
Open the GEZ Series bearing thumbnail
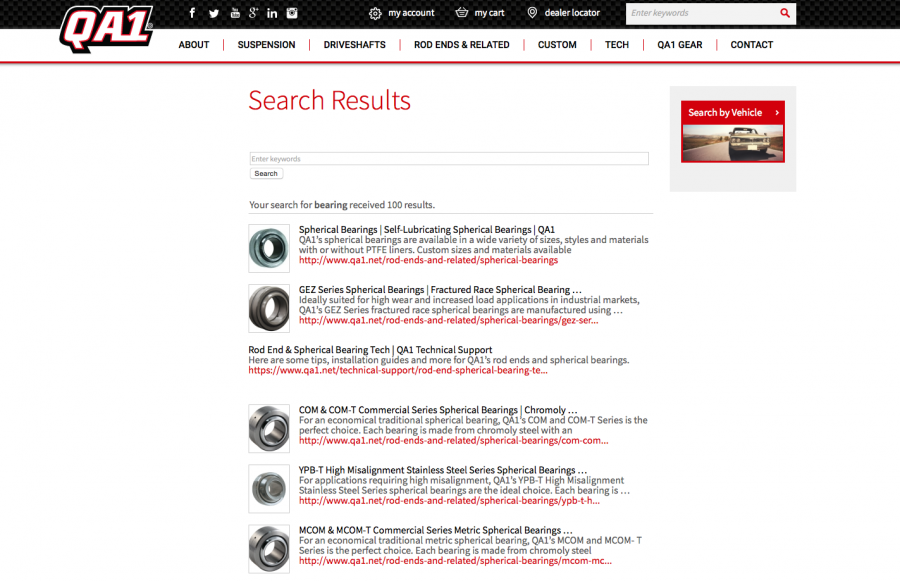(269, 308)
